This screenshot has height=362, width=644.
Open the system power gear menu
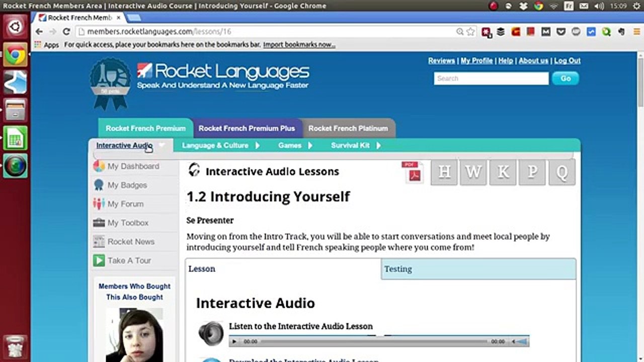click(636, 6)
